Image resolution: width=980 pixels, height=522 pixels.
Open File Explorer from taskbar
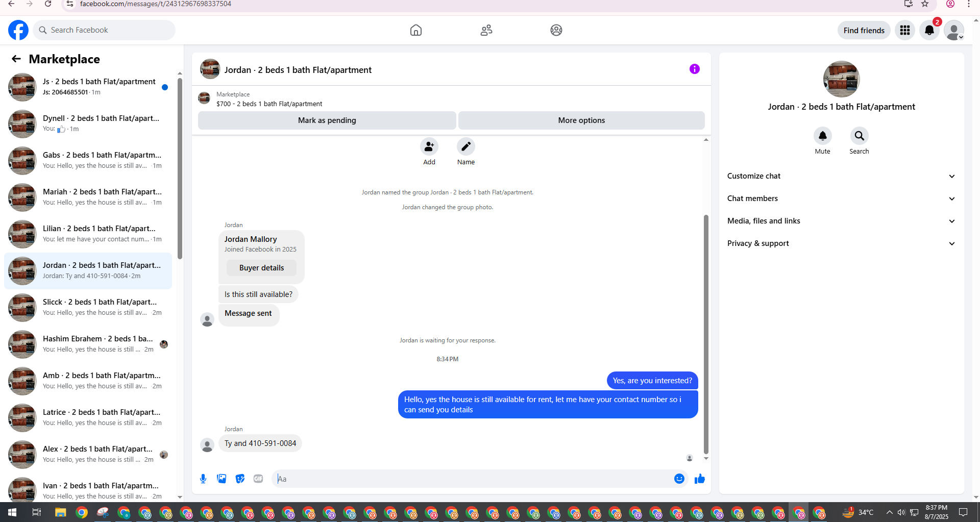click(x=61, y=512)
